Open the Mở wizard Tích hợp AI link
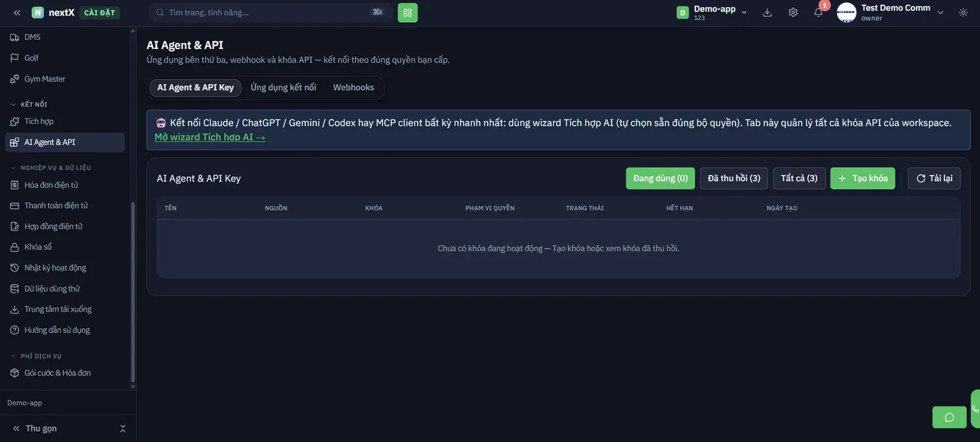This screenshot has height=442, width=980. tap(210, 137)
